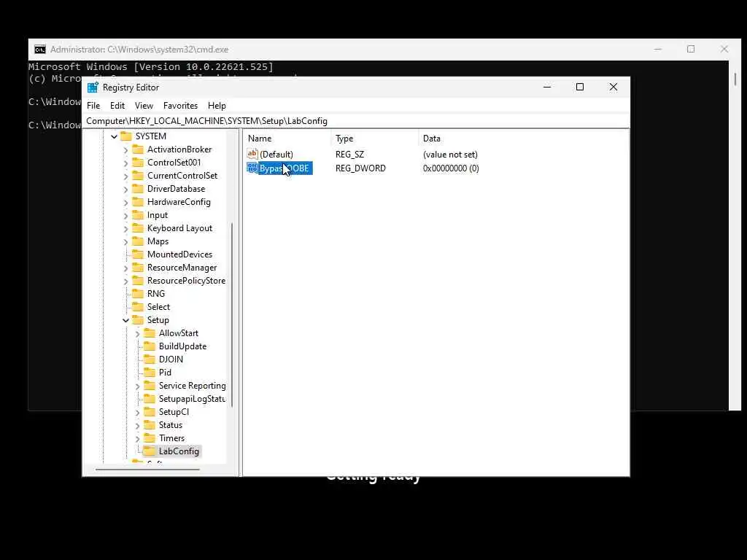Expand the ActivationBroker key
Screen dimensions: 747x560
tap(125, 150)
